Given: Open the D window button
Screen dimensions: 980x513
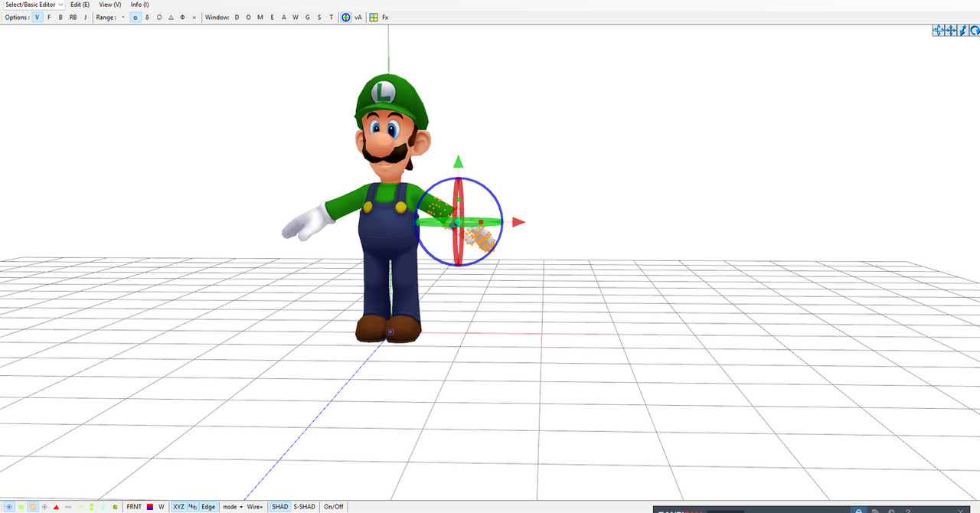Looking at the screenshot, I should coord(237,17).
